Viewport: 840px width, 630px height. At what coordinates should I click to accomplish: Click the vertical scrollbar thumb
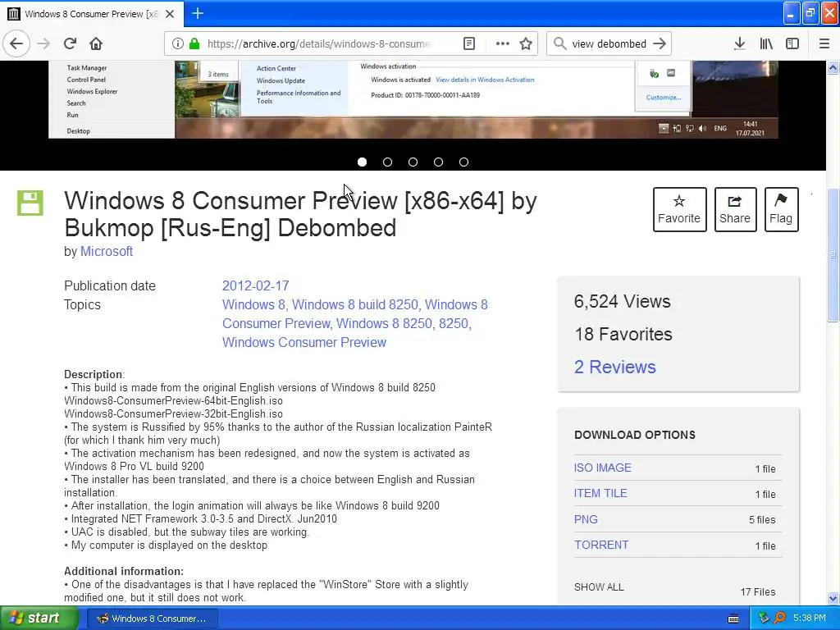[833, 256]
